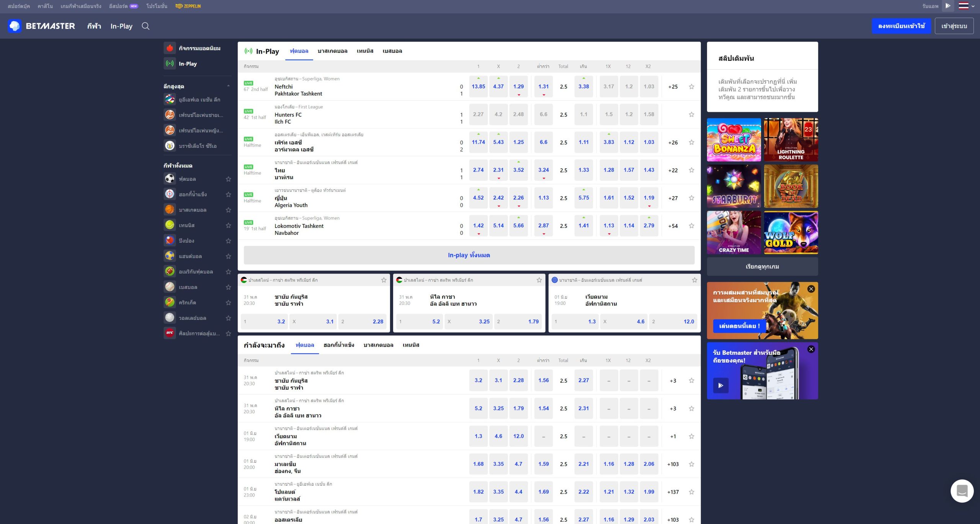Click the search magnifier icon in header
The height and width of the screenshot is (524, 980).
tap(145, 26)
